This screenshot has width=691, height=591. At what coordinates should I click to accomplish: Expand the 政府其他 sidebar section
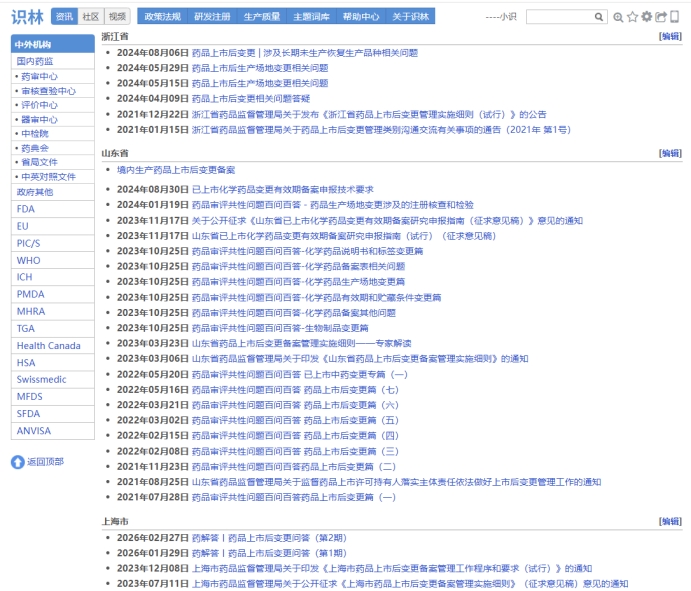(x=35, y=192)
